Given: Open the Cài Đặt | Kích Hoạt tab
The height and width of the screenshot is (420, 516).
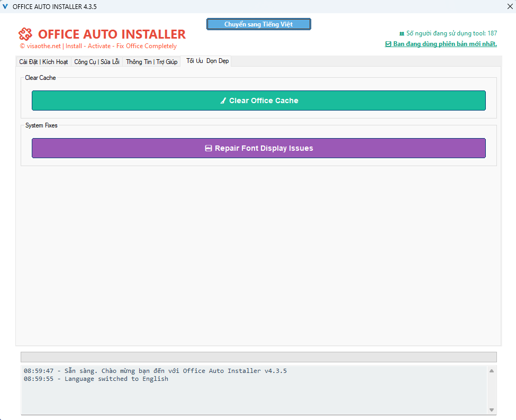Looking at the screenshot, I should click(x=43, y=62).
